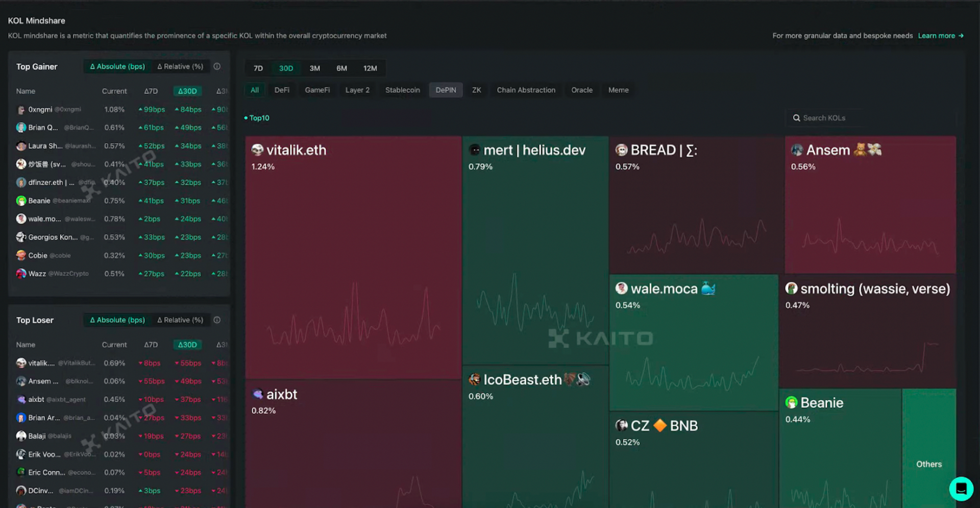Viewport: 980px width, 508px height.
Task: Select the Chain Abstraction filter
Action: tap(526, 90)
